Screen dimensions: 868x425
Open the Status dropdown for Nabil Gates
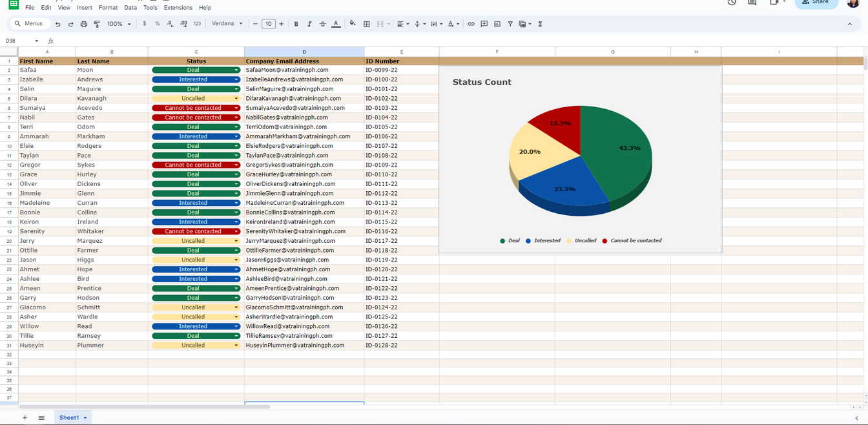[236, 118]
